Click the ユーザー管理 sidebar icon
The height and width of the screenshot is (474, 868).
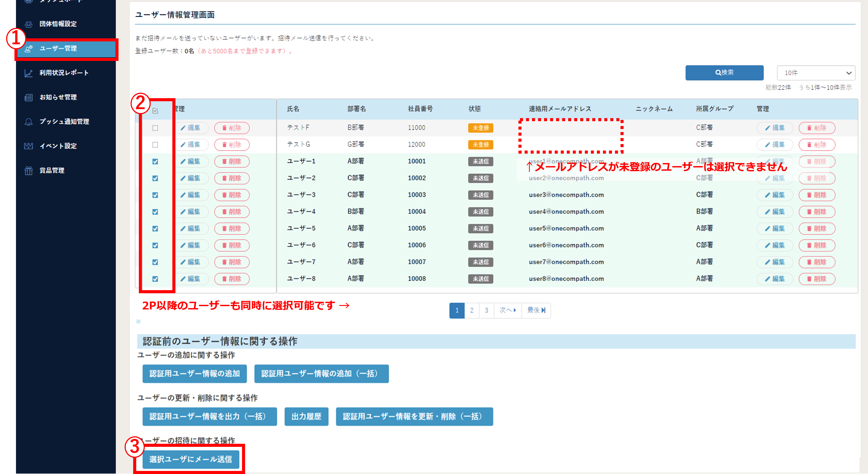[x=29, y=49]
